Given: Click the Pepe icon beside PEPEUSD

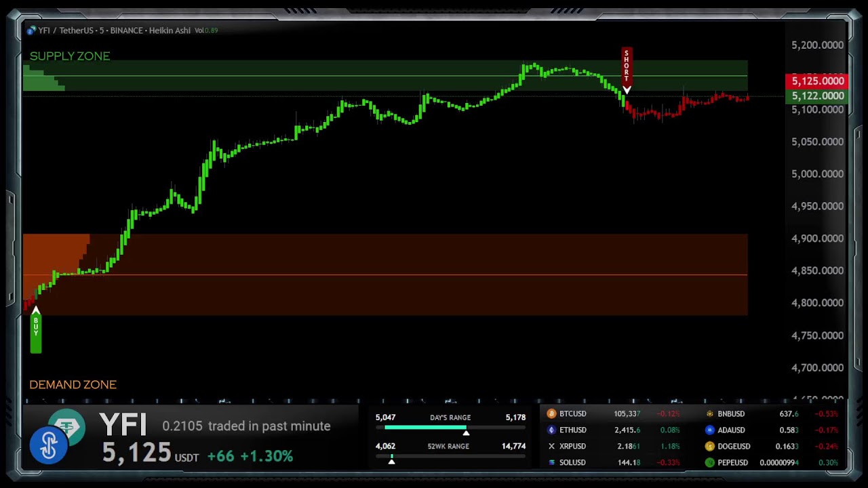Looking at the screenshot, I should click(x=709, y=462).
